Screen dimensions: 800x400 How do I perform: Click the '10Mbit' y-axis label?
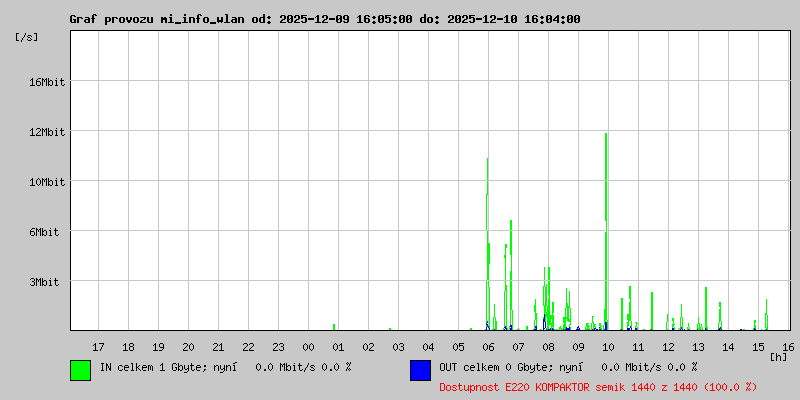tap(47, 182)
